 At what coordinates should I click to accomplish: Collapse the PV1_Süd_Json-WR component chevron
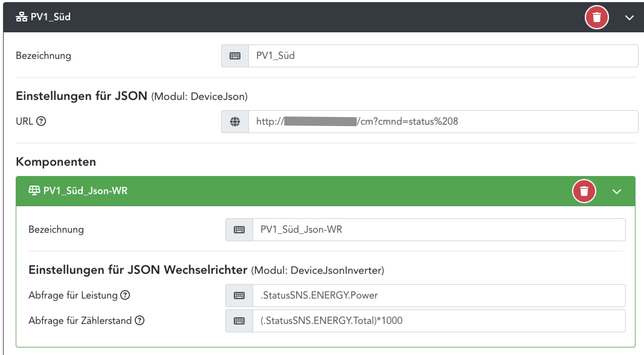[x=617, y=192]
